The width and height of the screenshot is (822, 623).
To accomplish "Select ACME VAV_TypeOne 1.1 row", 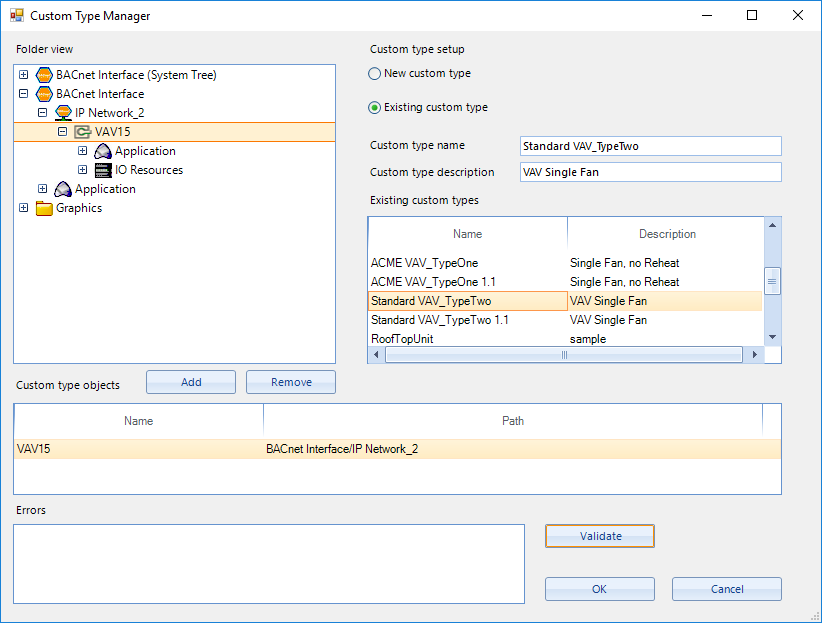I will pos(565,282).
